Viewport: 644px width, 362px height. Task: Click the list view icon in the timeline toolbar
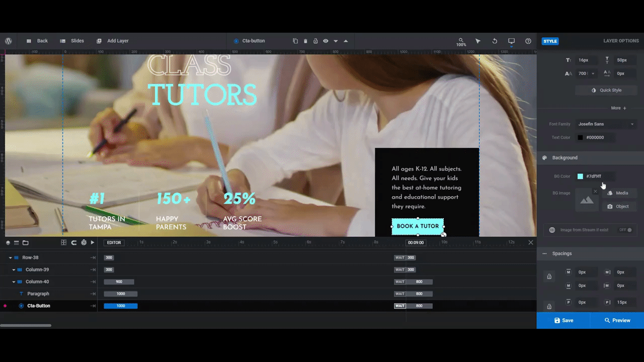click(x=16, y=242)
